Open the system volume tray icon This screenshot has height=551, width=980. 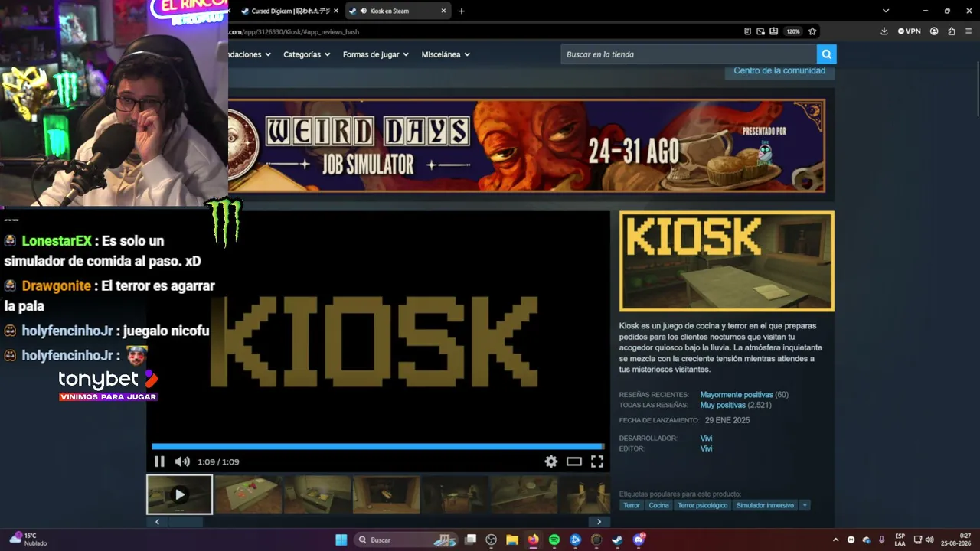pyautogui.click(x=930, y=540)
